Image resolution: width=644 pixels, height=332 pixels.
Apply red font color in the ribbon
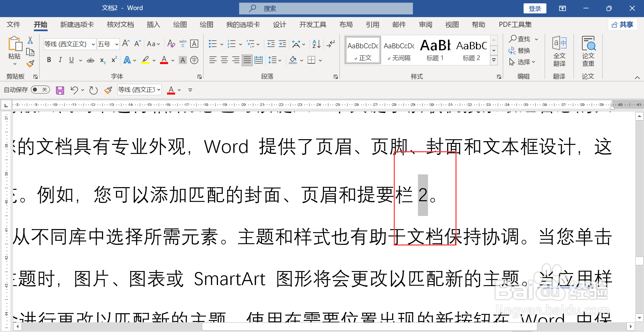tap(164, 60)
